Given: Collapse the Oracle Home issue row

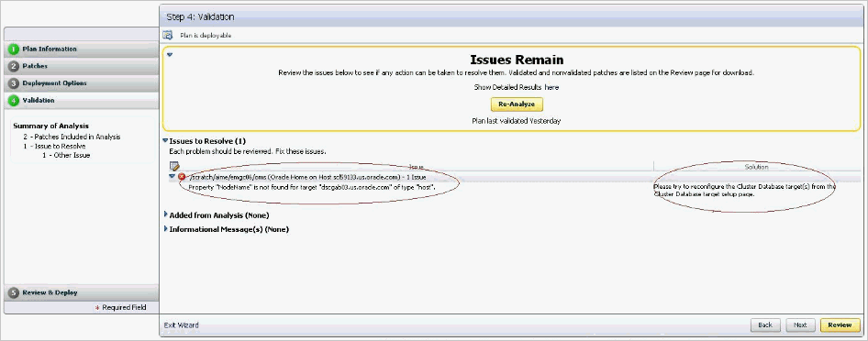Looking at the screenshot, I should tap(172, 176).
